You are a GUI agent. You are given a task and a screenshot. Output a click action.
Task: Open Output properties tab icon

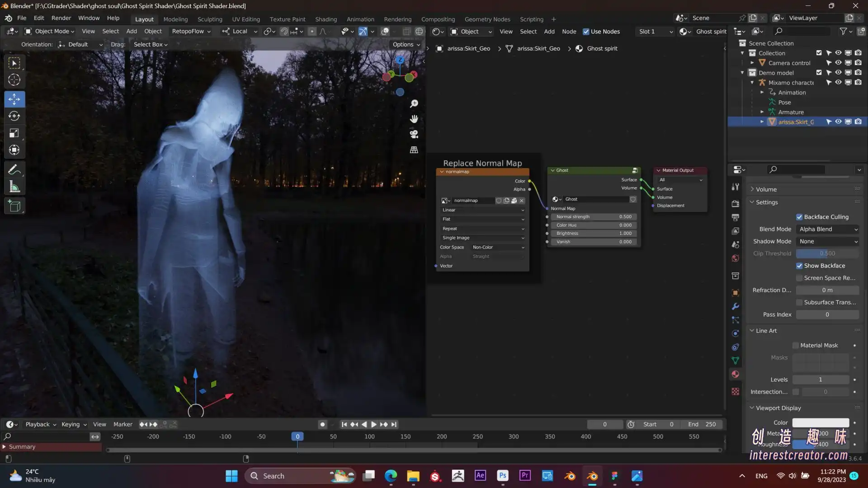click(736, 217)
